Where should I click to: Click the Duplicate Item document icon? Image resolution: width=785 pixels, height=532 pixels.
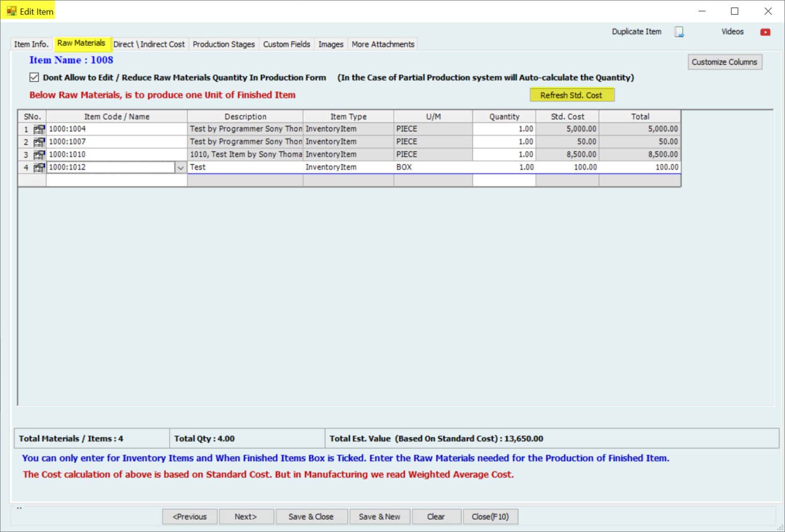click(679, 32)
